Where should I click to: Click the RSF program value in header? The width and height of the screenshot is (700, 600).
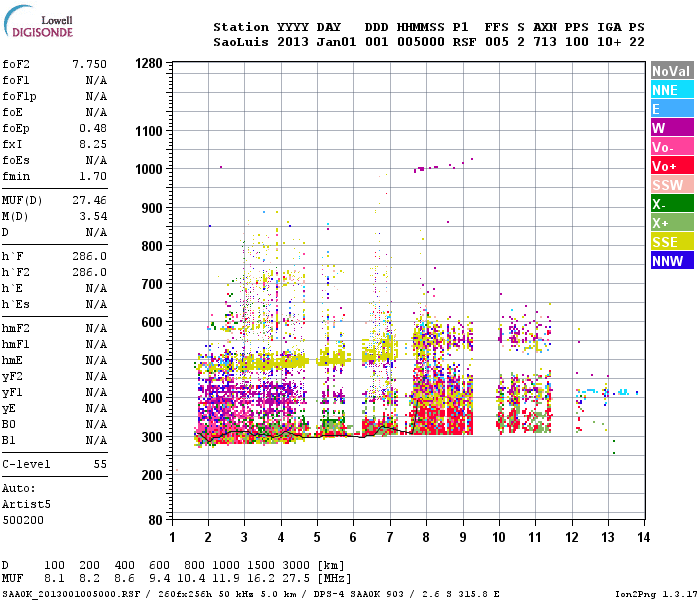[x=464, y=42]
